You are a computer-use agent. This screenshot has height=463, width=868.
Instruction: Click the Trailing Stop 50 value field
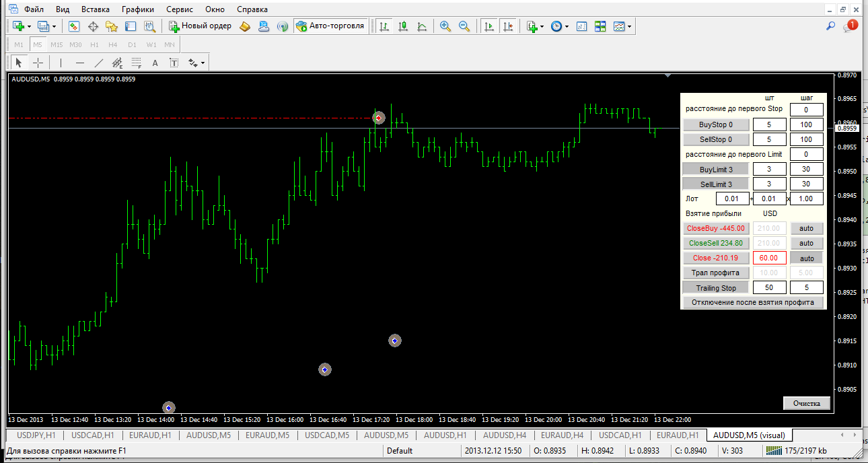point(769,288)
